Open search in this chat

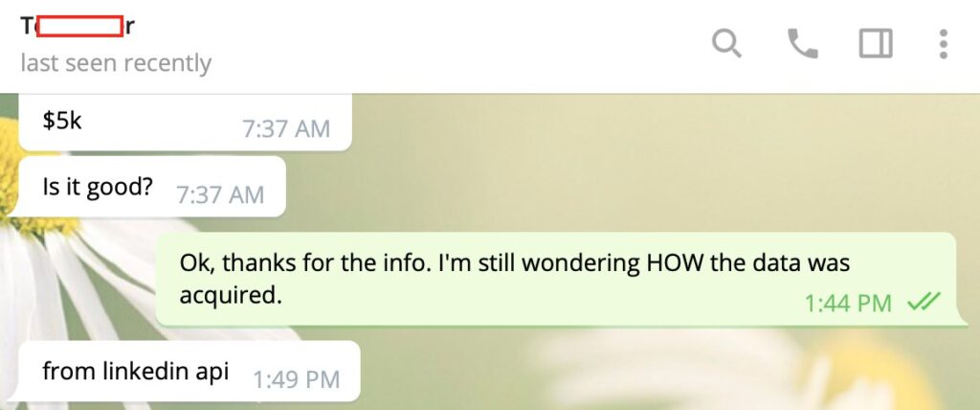[727, 44]
